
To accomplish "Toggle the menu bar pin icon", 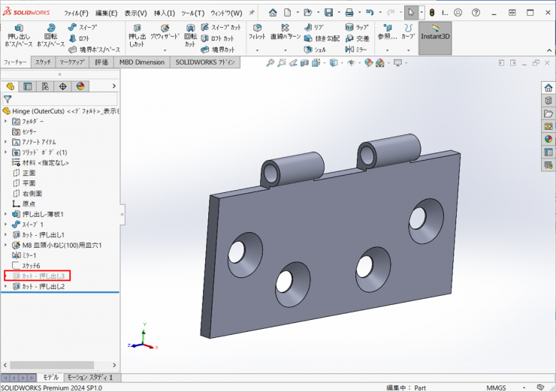I will (252, 13).
